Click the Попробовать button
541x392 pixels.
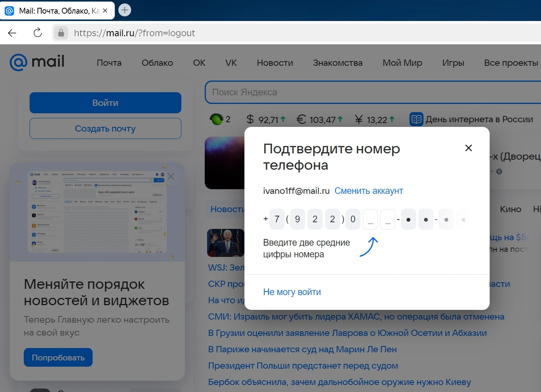[x=58, y=357]
